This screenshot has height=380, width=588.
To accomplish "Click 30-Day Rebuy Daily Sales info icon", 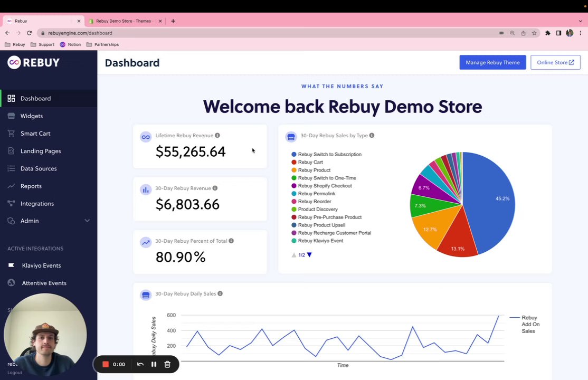I will click(220, 293).
